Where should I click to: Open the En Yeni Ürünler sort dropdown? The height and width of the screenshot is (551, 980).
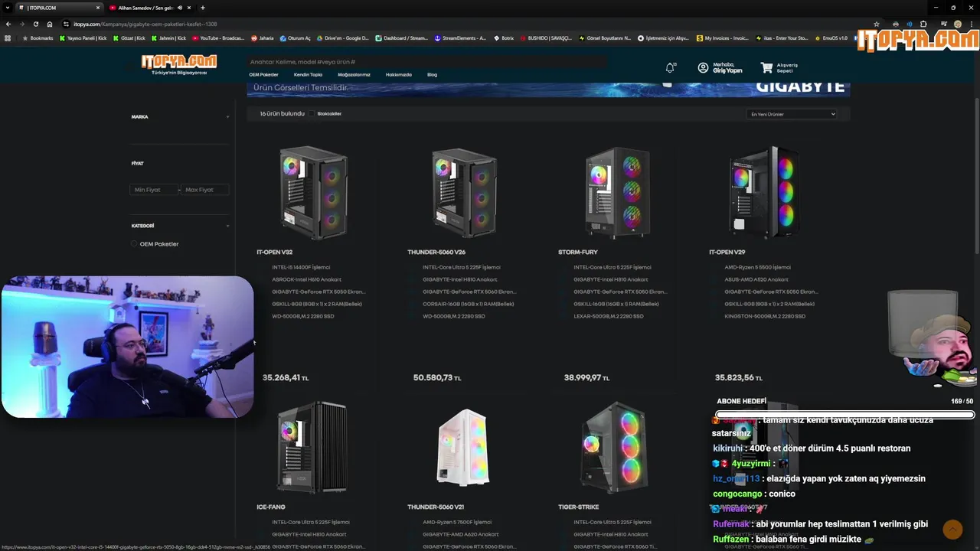(792, 114)
